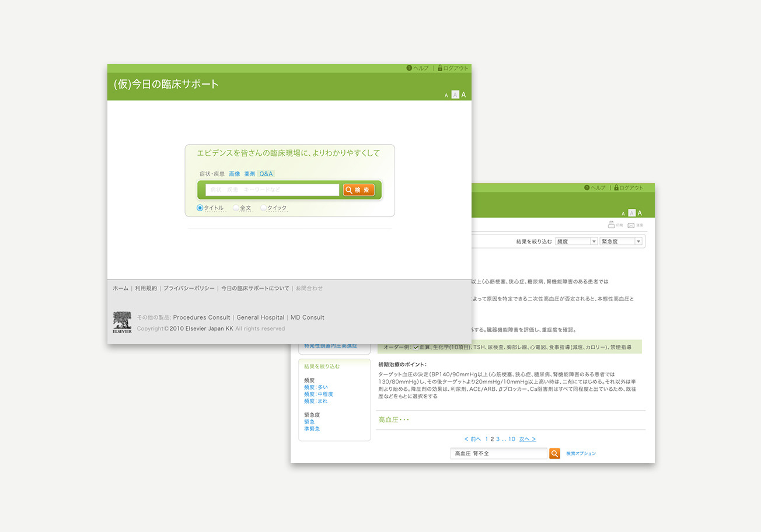Click the 検索オプション link
The image size is (761, 532).
[x=581, y=453]
